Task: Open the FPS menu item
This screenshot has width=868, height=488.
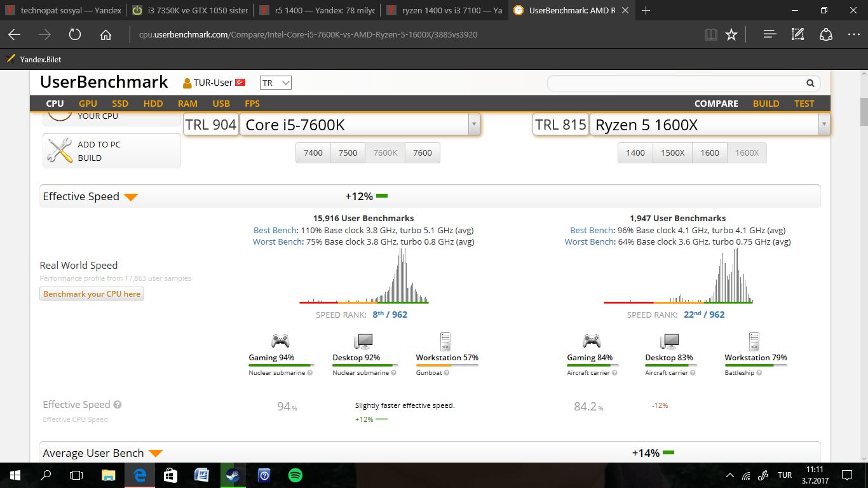Action: [x=252, y=104]
